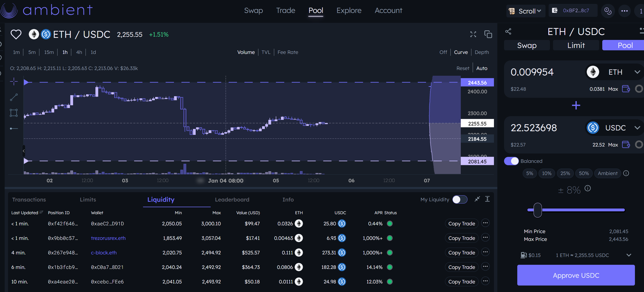Select the trend line drawing tool
This screenshot has width=644, height=292.
pos(14,97)
